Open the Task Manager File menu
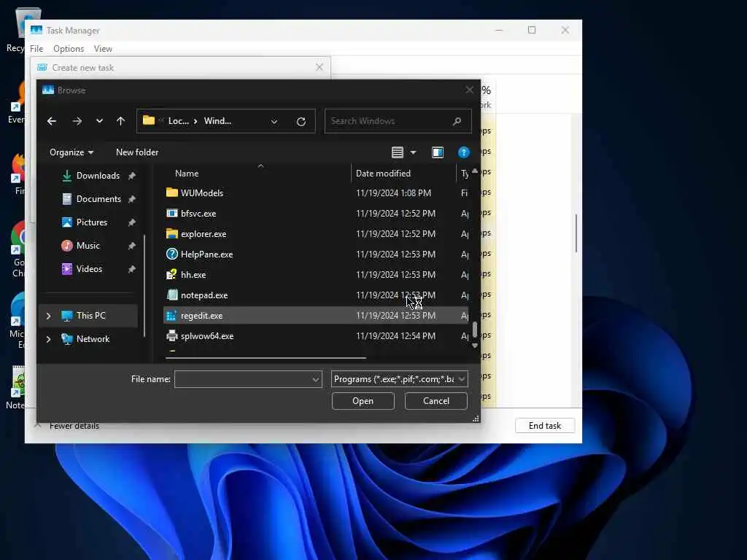747x560 pixels. click(x=36, y=49)
